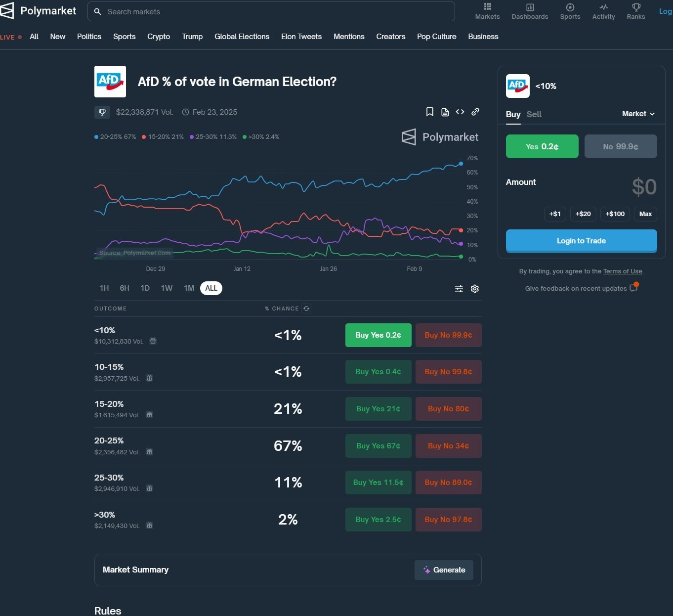Screen dimensions: 673x616
Task: Click the trophy badge beside volume
Action: [102, 112]
